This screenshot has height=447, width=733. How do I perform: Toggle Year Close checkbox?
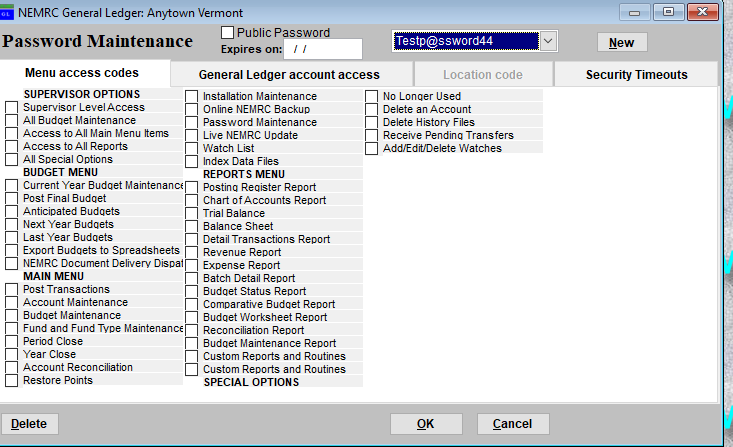click(x=12, y=354)
